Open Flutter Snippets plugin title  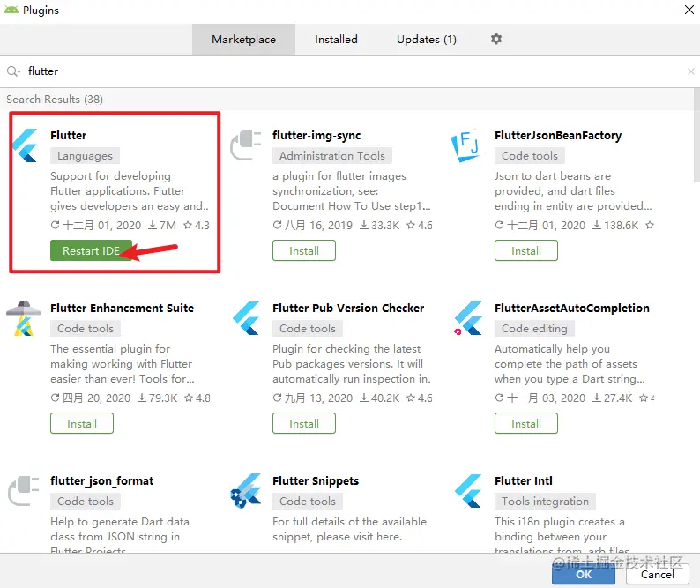(x=316, y=480)
